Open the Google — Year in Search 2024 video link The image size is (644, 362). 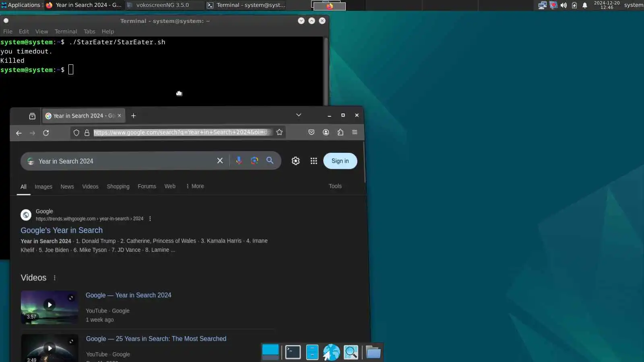tap(128, 295)
